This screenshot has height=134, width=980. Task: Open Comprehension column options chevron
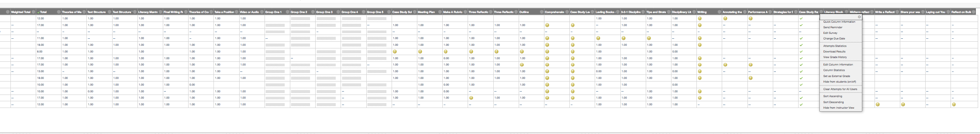coord(567,12)
